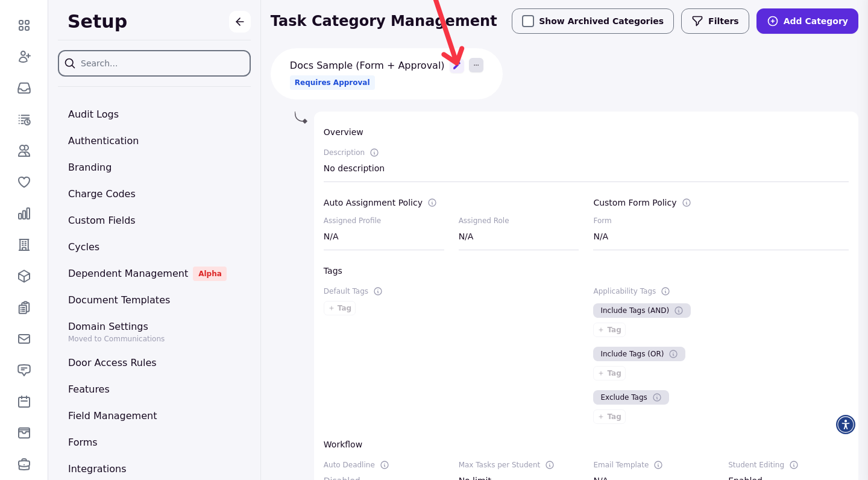Click info icon beside Student Editing

(794, 465)
